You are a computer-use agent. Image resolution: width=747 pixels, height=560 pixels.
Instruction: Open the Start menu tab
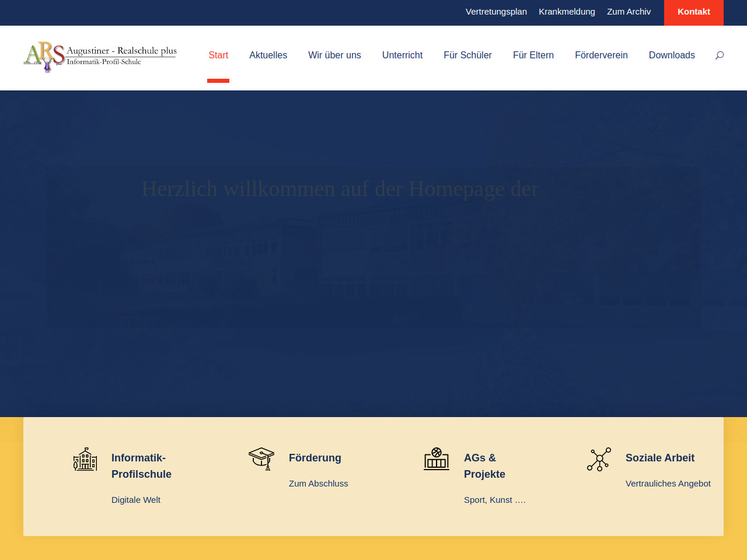pyautogui.click(x=218, y=55)
